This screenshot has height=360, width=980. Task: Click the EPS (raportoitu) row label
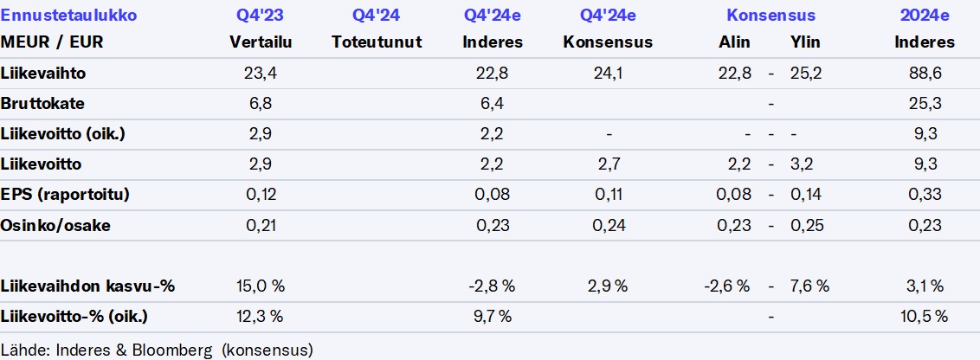pyautogui.click(x=66, y=195)
